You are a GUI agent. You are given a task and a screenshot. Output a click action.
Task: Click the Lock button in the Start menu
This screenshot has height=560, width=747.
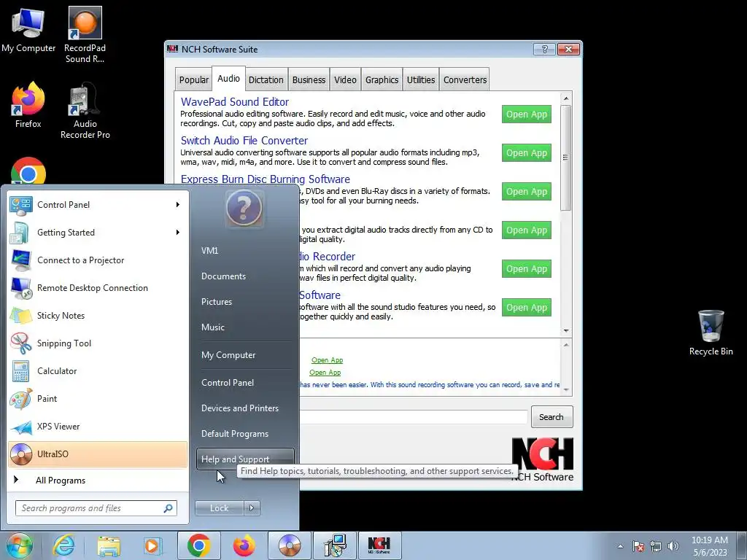[x=219, y=508]
